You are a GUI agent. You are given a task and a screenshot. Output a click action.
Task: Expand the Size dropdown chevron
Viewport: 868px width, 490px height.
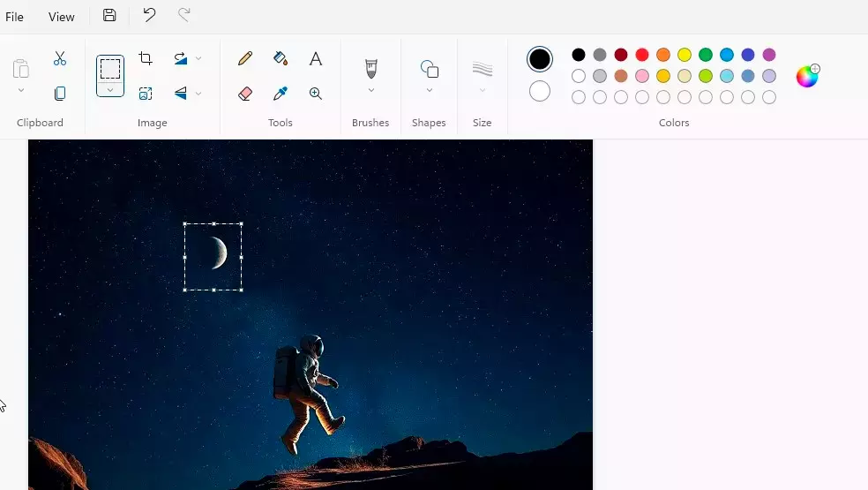coord(483,90)
